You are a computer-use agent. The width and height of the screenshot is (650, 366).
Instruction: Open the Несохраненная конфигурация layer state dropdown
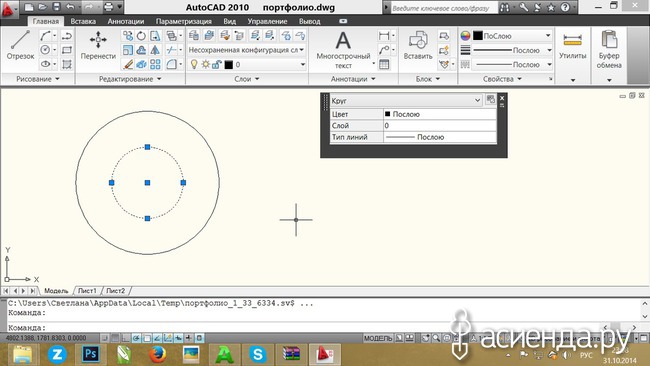(247, 50)
